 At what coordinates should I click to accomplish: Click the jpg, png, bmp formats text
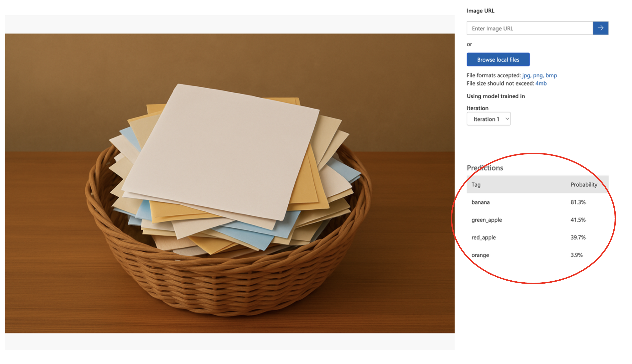pos(540,75)
